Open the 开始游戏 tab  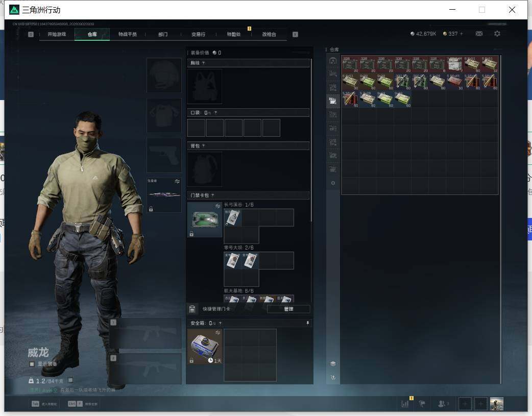point(57,34)
